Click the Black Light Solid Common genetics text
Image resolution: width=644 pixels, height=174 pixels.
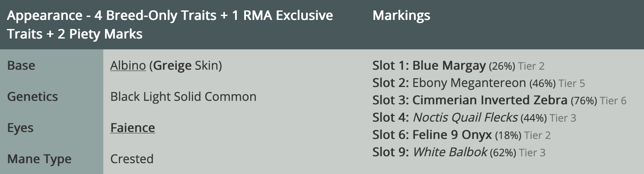pos(183,97)
